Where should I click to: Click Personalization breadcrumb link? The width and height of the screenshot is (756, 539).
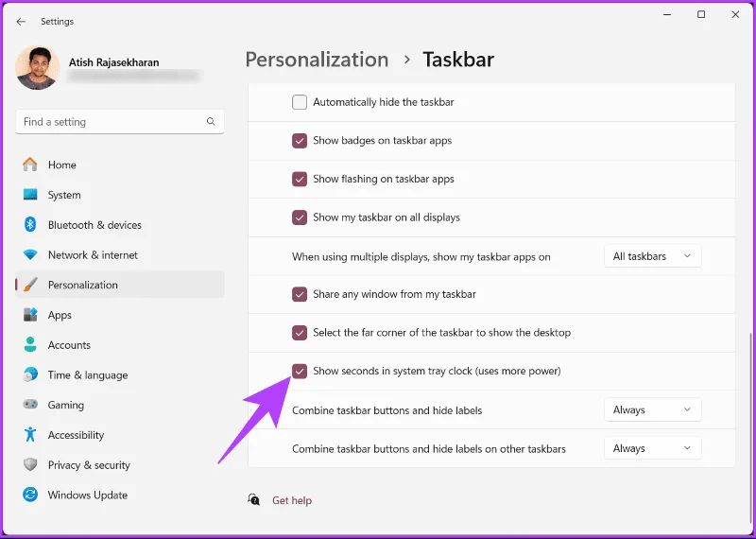(x=317, y=60)
